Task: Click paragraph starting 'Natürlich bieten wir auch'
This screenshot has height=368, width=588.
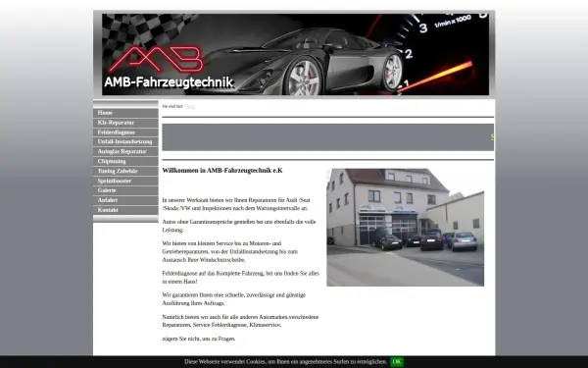Action: point(240,321)
